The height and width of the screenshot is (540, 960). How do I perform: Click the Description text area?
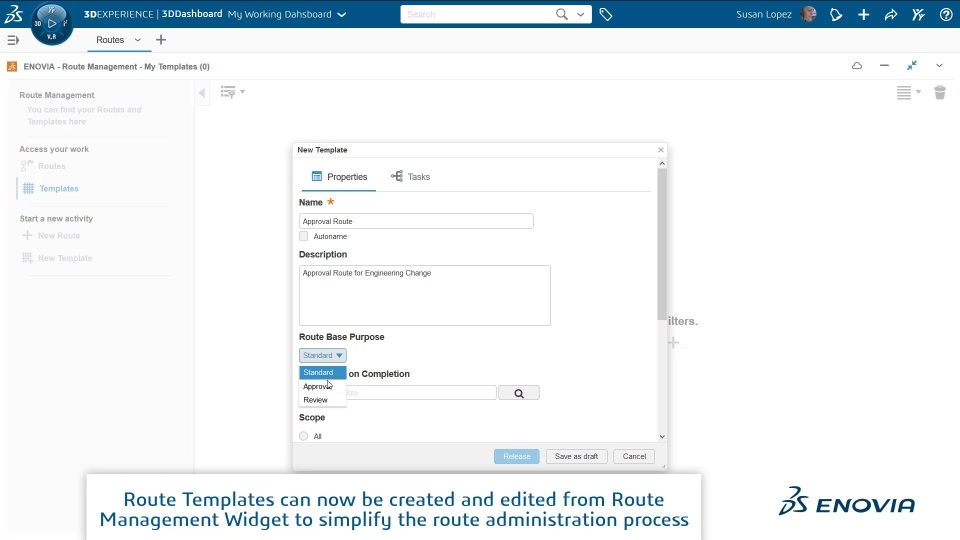coord(425,295)
